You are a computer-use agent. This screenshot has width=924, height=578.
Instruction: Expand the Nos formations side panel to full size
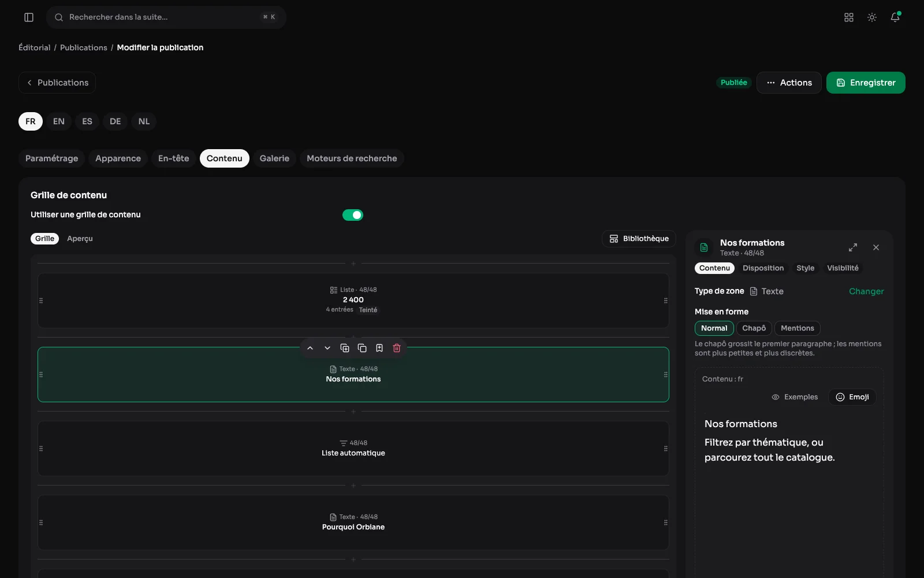[853, 247]
